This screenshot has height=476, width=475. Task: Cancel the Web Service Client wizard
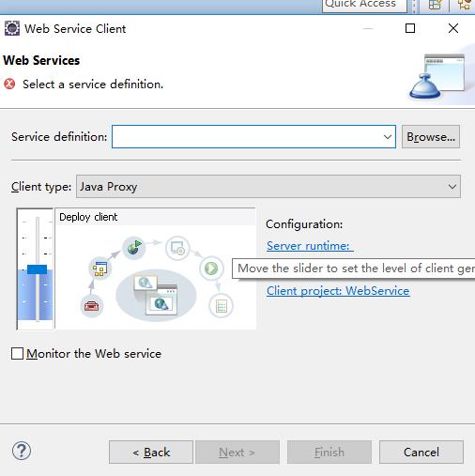point(421,453)
